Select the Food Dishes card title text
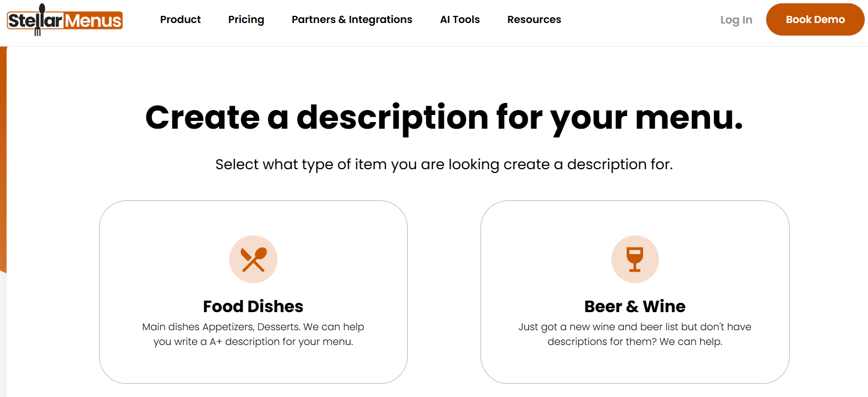Viewport: 868px width, 397px height. pos(253,307)
